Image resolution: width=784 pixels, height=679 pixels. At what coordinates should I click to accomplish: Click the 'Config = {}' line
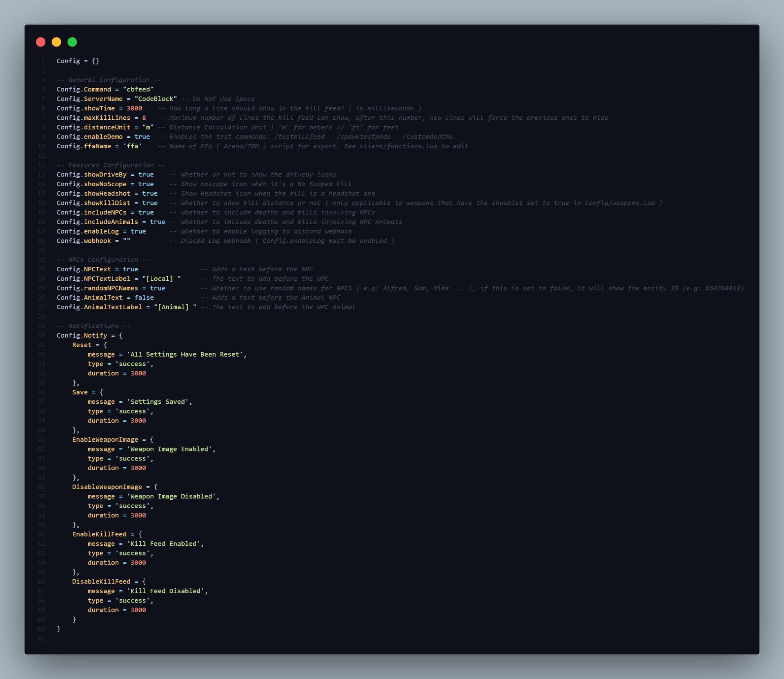click(78, 61)
